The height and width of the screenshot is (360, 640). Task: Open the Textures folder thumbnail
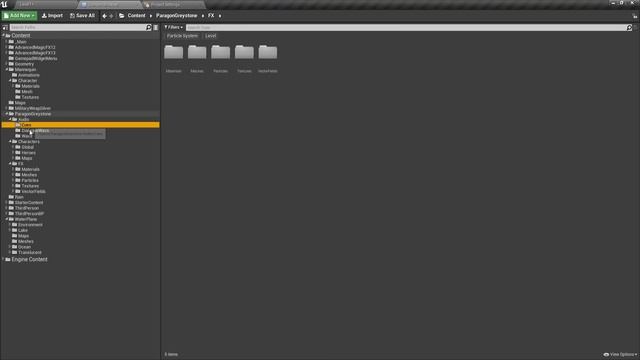(244, 52)
